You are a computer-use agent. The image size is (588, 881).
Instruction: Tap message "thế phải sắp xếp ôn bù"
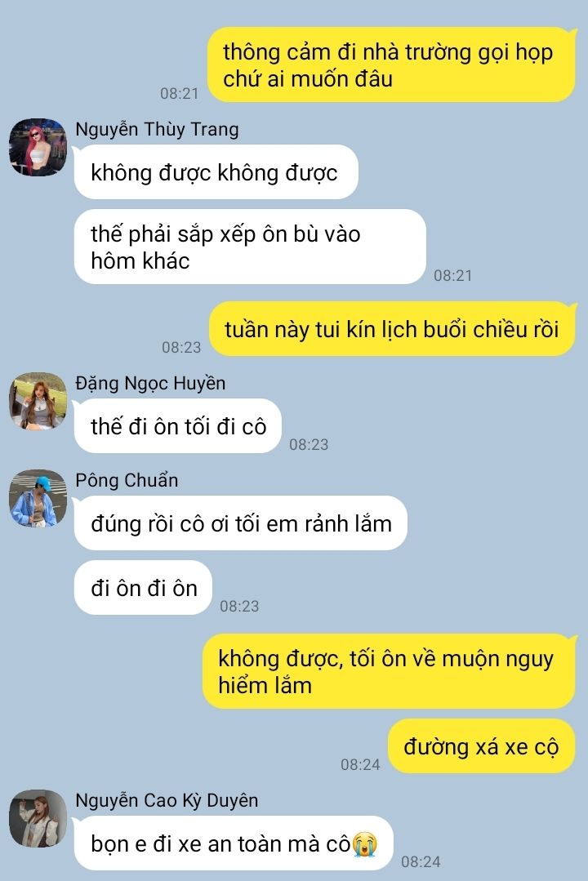(250, 247)
